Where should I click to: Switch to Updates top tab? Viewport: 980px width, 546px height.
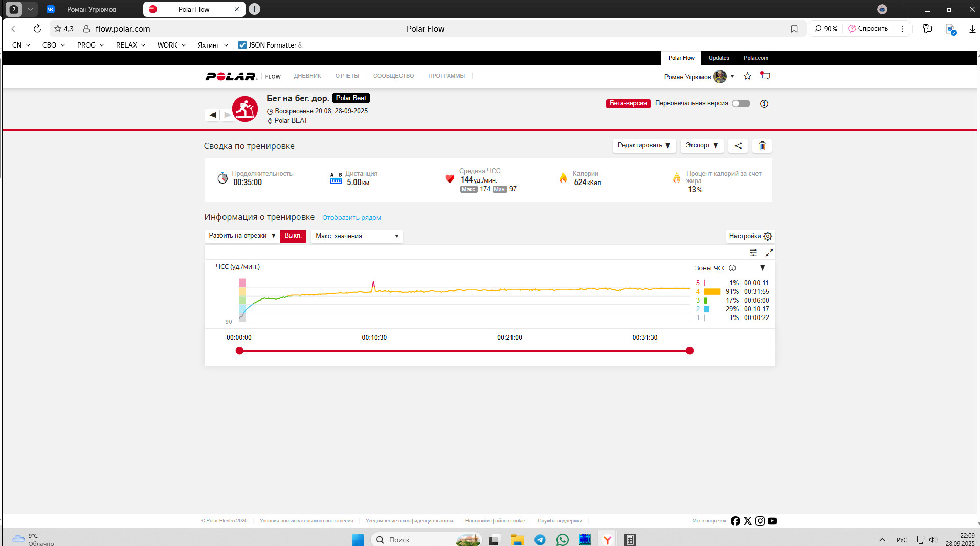coord(719,58)
